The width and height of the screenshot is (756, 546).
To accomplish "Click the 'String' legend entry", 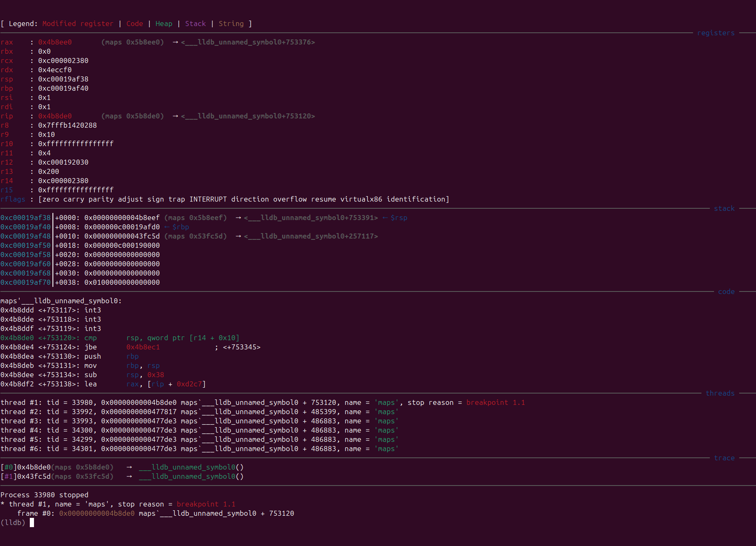I will click(231, 24).
